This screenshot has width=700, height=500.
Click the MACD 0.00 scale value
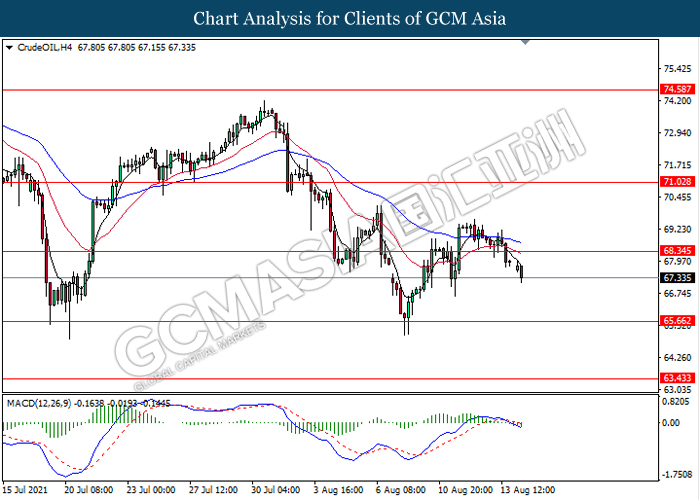coord(671,422)
